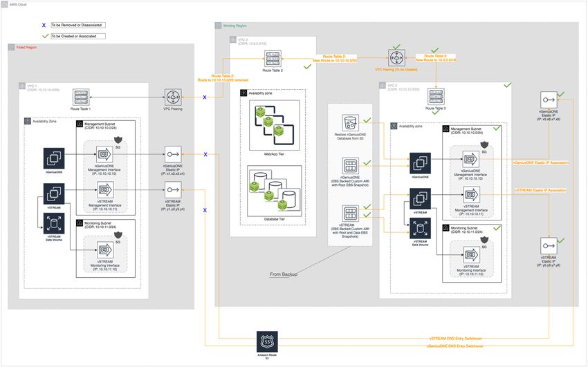Select the Amazon Route 53 icon

267,341
